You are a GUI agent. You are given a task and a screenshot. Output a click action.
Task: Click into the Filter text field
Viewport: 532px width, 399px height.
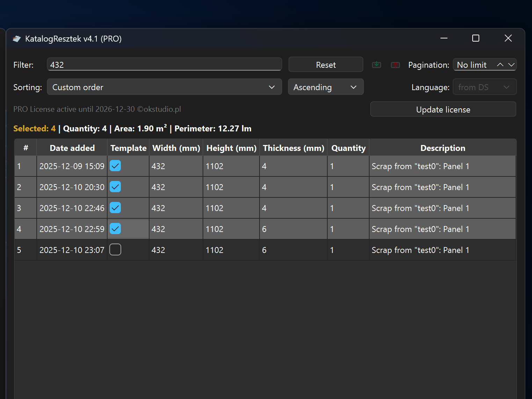coord(164,65)
